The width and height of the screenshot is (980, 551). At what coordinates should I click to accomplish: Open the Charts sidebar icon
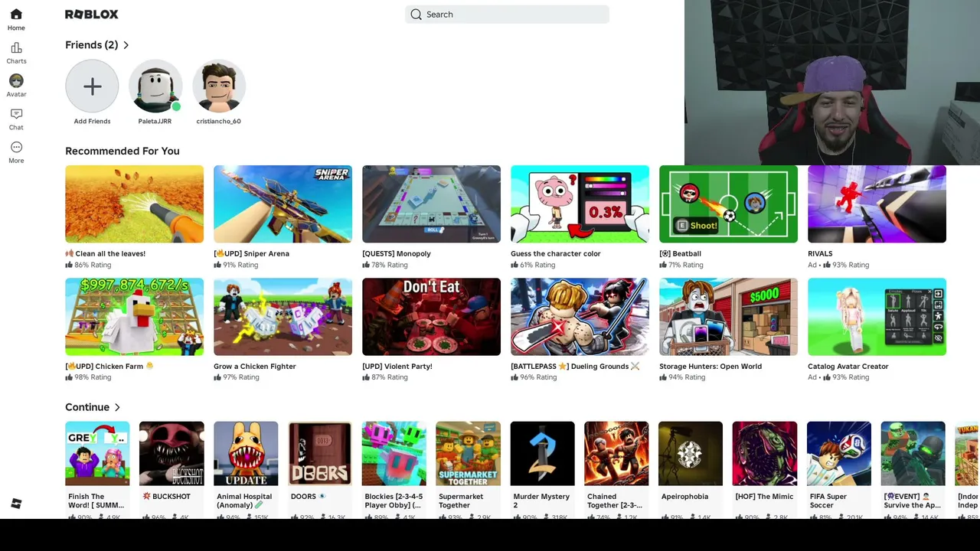16,47
